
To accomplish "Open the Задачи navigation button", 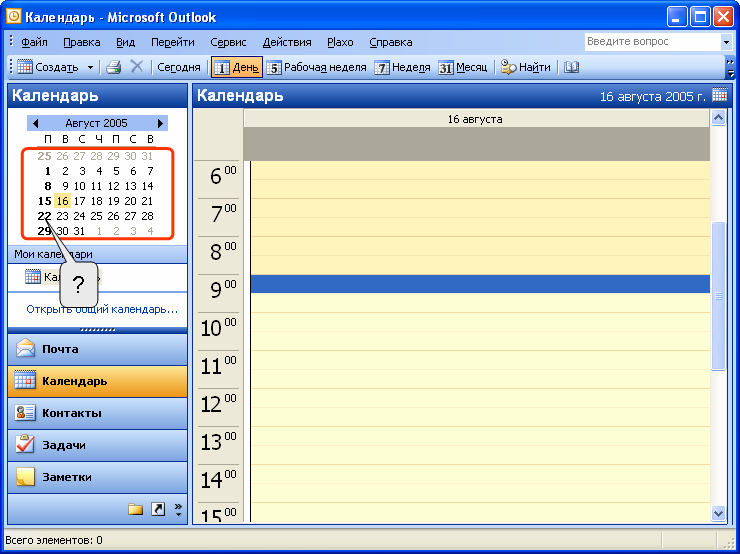I will pyautogui.click(x=97, y=445).
